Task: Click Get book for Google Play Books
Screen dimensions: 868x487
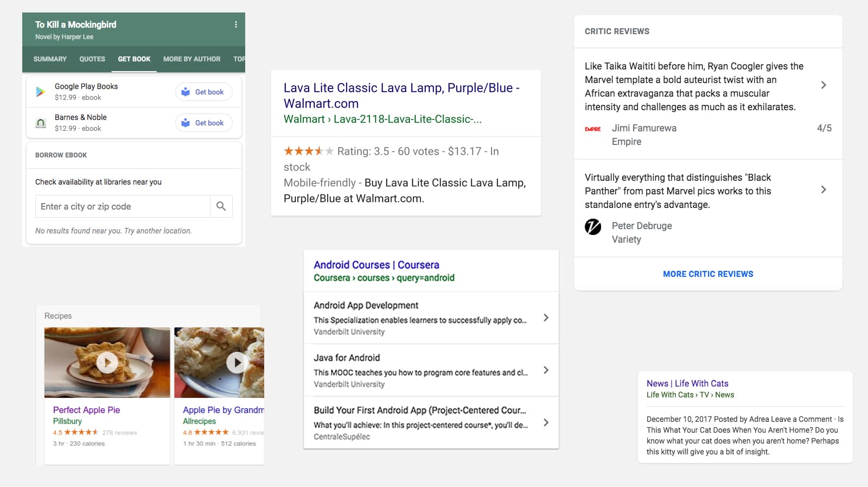Action: coord(203,92)
